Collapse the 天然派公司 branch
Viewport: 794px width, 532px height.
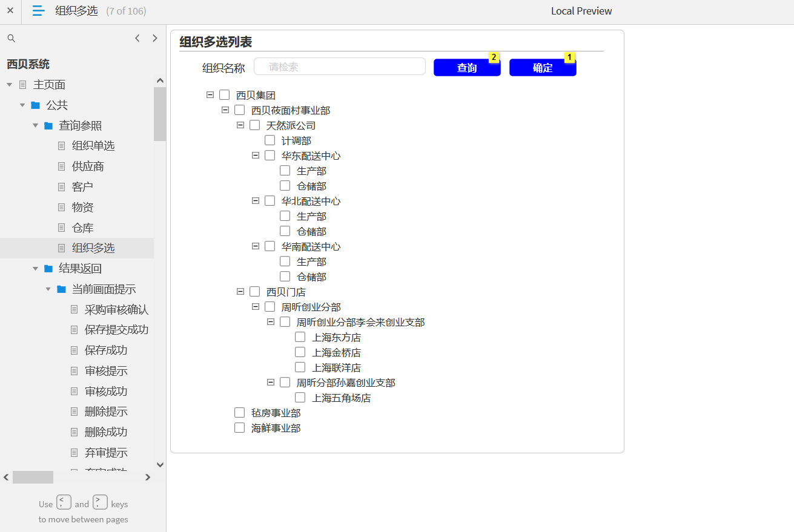coord(240,125)
